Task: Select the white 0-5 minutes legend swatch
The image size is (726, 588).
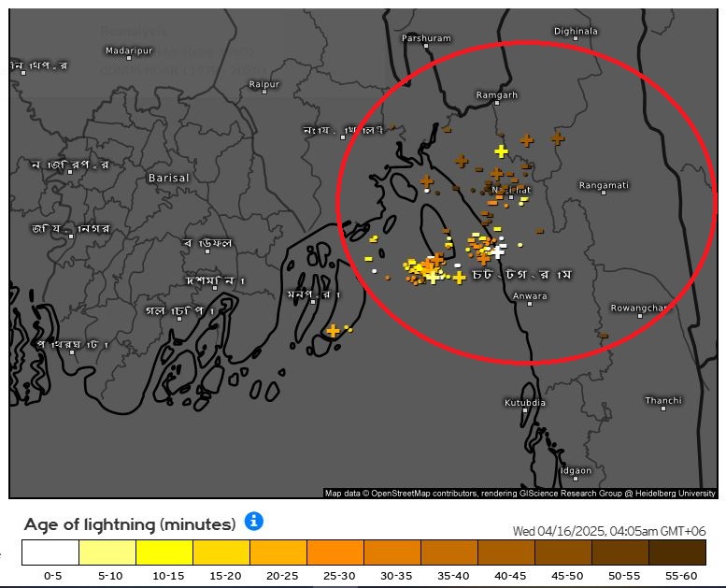Action: pyautogui.click(x=50, y=552)
